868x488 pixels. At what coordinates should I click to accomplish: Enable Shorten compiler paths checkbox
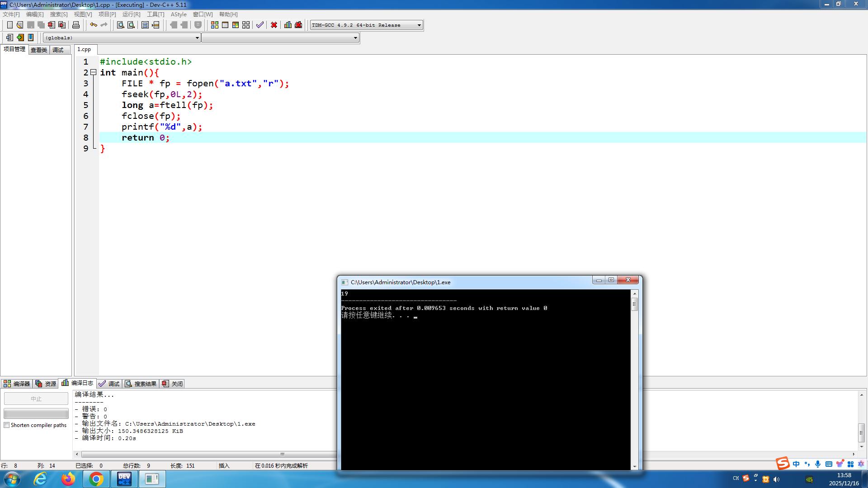point(7,425)
